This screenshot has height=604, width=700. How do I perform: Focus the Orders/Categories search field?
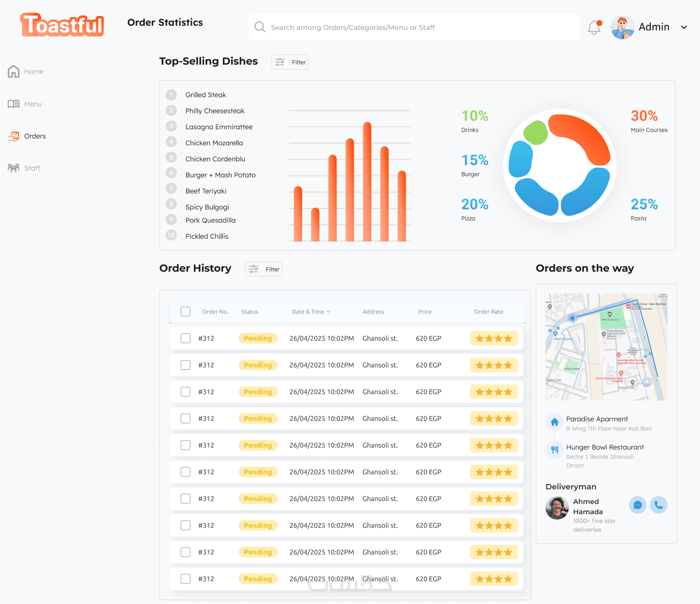pyautogui.click(x=414, y=27)
